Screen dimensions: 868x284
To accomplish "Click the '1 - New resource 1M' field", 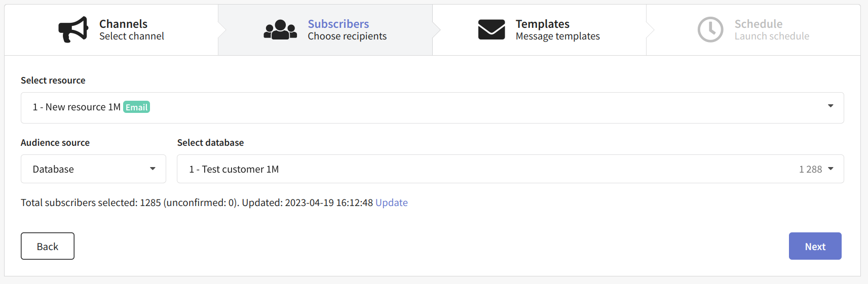I will pos(432,107).
